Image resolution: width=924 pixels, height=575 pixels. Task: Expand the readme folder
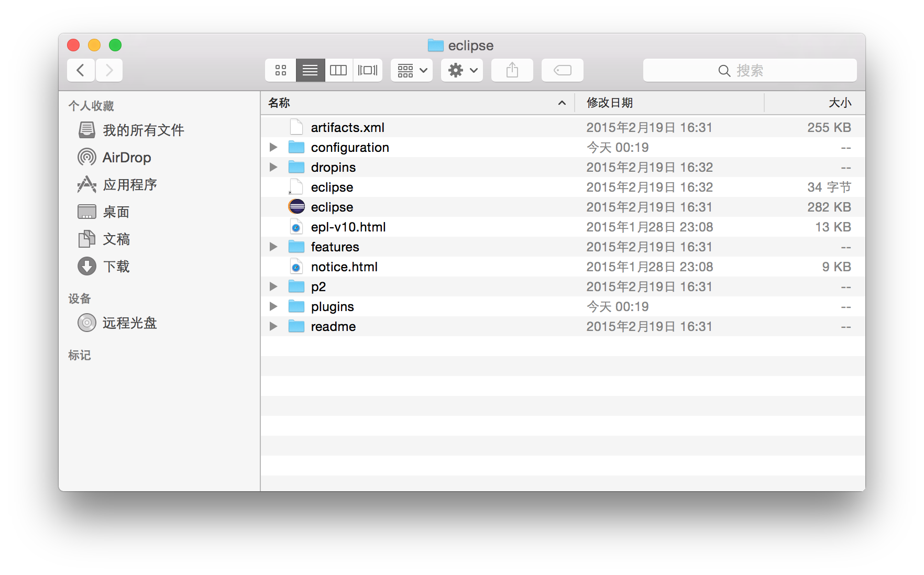coord(273,326)
